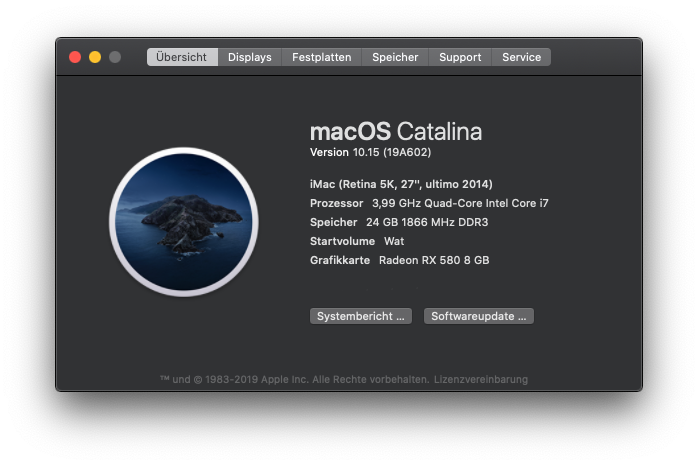Click the Apple Inc. copyright text
Image resolution: width=698 pixels, height=465 pixels.
[x=295, y=380]
